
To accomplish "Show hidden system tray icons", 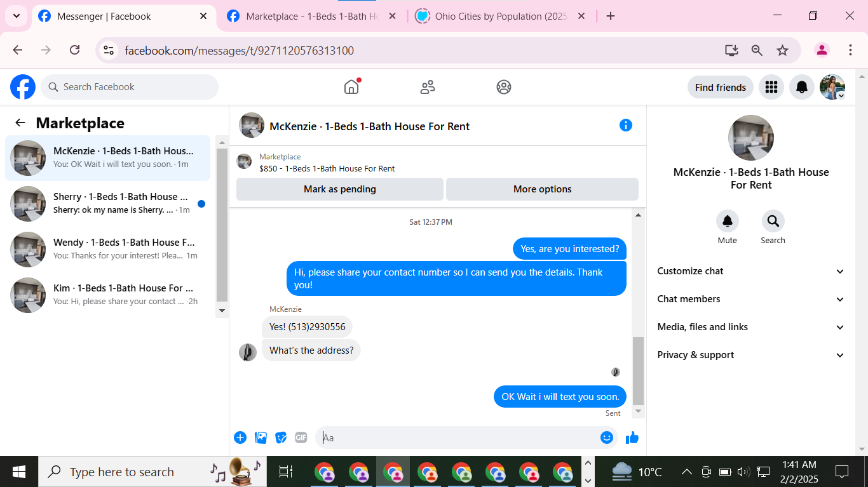I will pyautogui.click(x=686, y=472).
